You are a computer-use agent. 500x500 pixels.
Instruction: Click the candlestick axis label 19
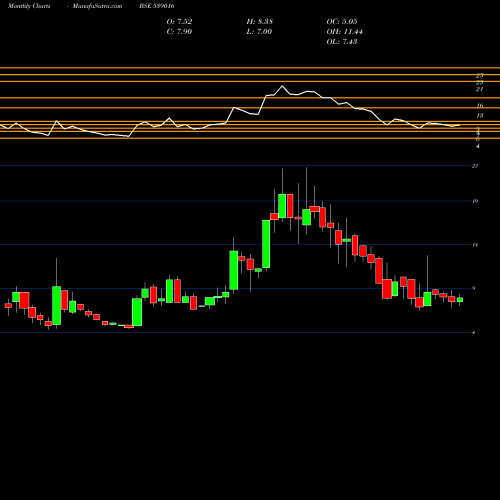[475, 201]
